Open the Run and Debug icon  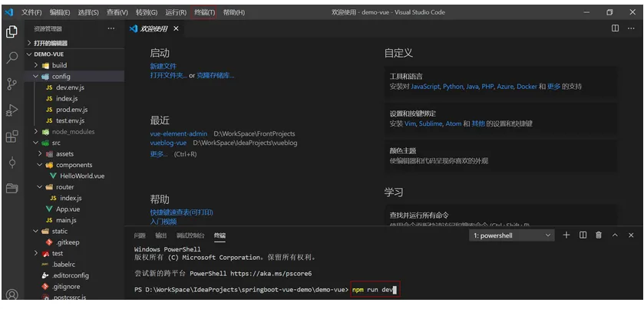pos(12,110)
